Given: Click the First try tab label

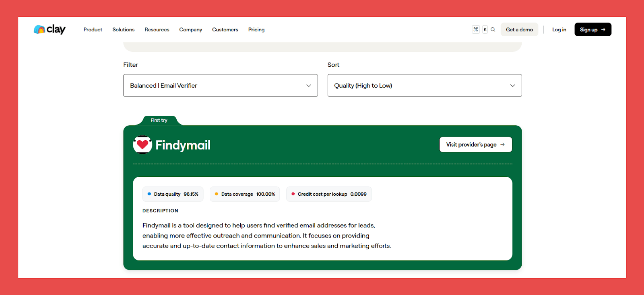Looking at the screenshot, I should click(x=159, y=120).
